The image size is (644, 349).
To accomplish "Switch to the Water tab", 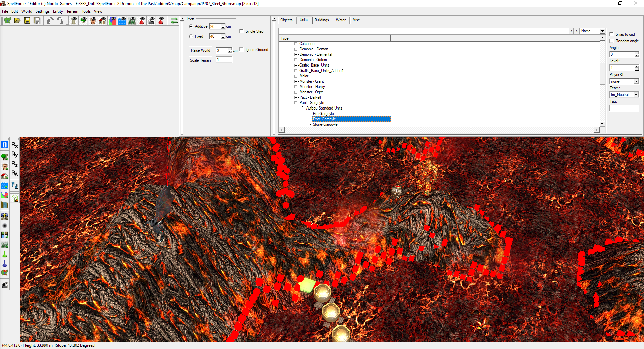I will (341, 20).
